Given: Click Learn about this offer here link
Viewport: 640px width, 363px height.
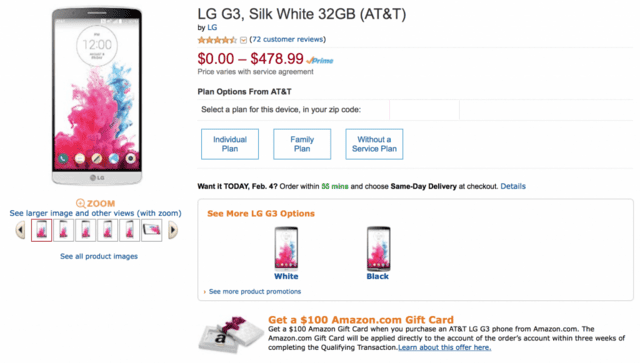Looking at the screenshot, I should [x=444, y=347].
